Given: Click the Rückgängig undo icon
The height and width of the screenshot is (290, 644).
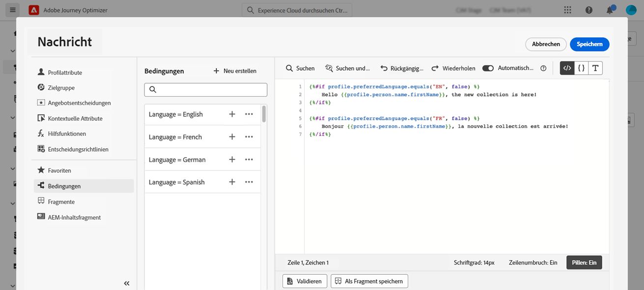Looking at the screenshot, I should pos(384,69).
